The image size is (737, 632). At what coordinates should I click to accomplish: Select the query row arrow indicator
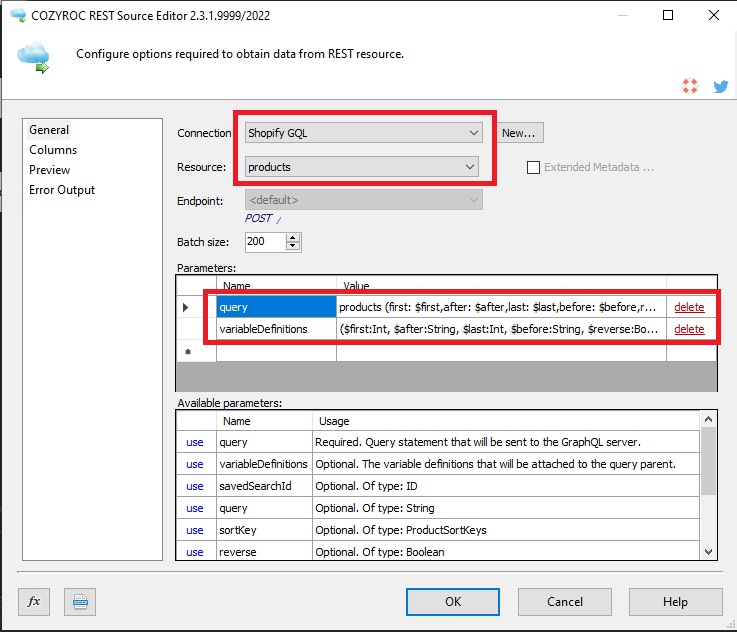tap(186, 307)
